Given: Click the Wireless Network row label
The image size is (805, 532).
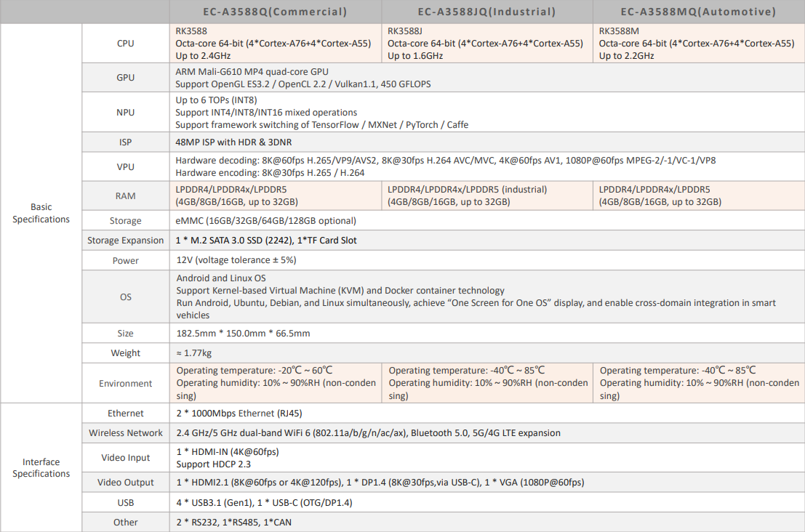Looking at the screenshot, I should 125,433.
